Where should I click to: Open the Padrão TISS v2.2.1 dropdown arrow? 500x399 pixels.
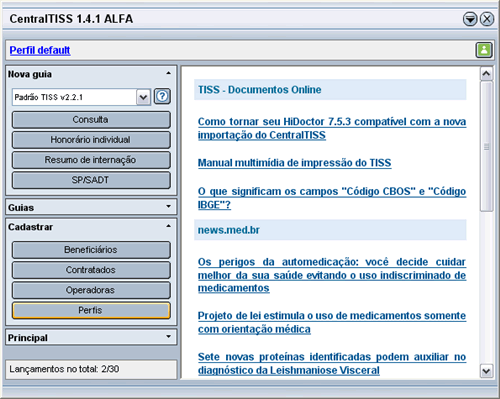point(143,97)
